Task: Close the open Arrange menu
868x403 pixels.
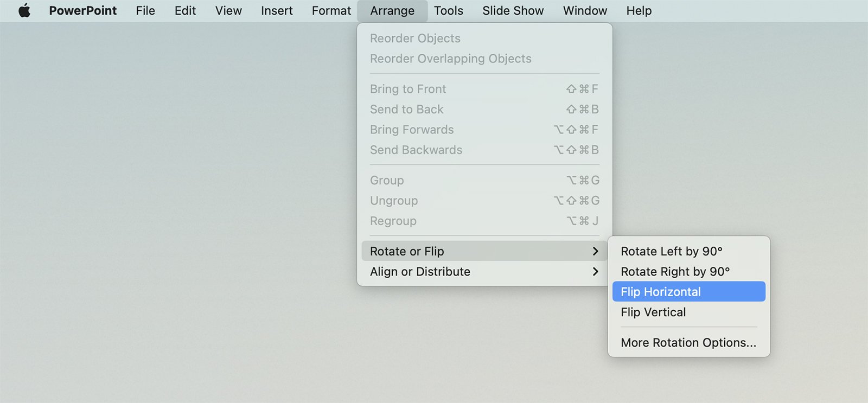Action: (392, 11)
